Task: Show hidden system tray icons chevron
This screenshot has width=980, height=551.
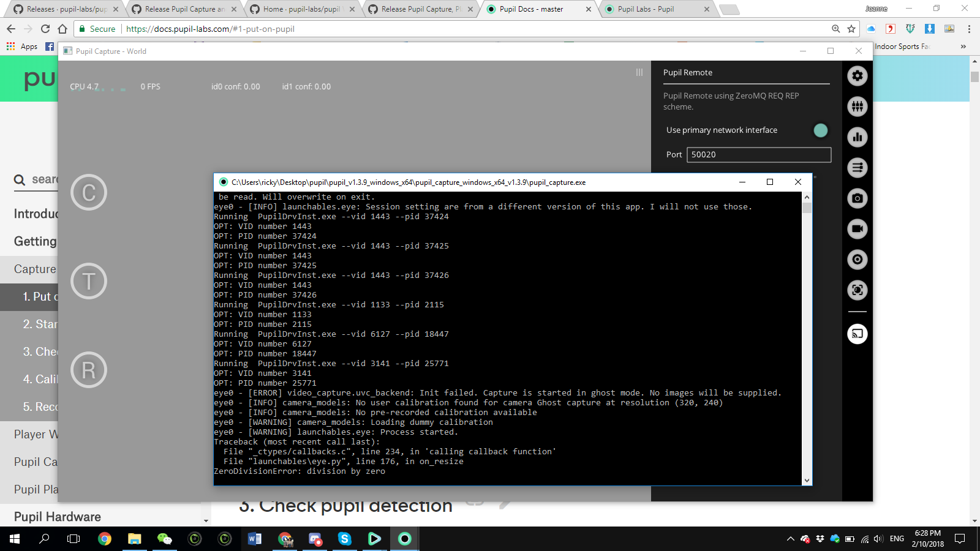Action: coord(791,539)
